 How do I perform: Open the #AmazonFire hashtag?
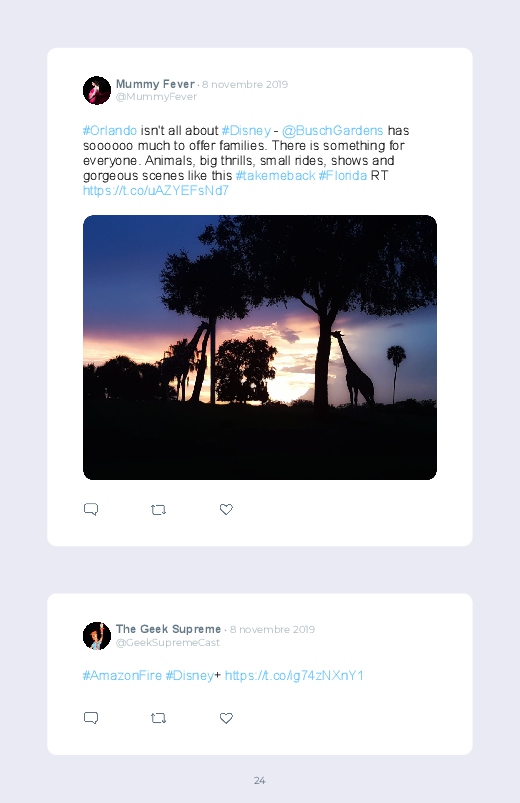(x=122, y=675)
